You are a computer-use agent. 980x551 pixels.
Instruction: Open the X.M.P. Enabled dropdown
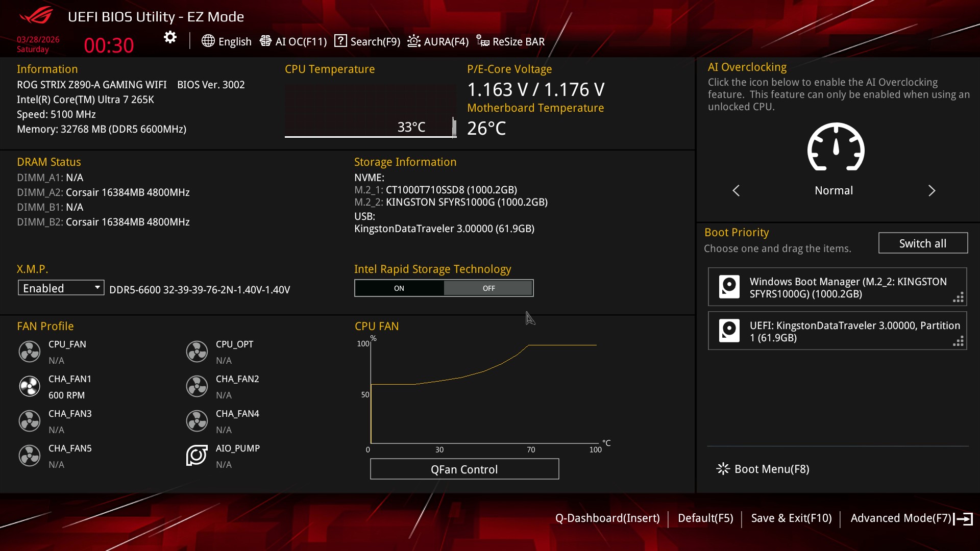pos(61,288)
